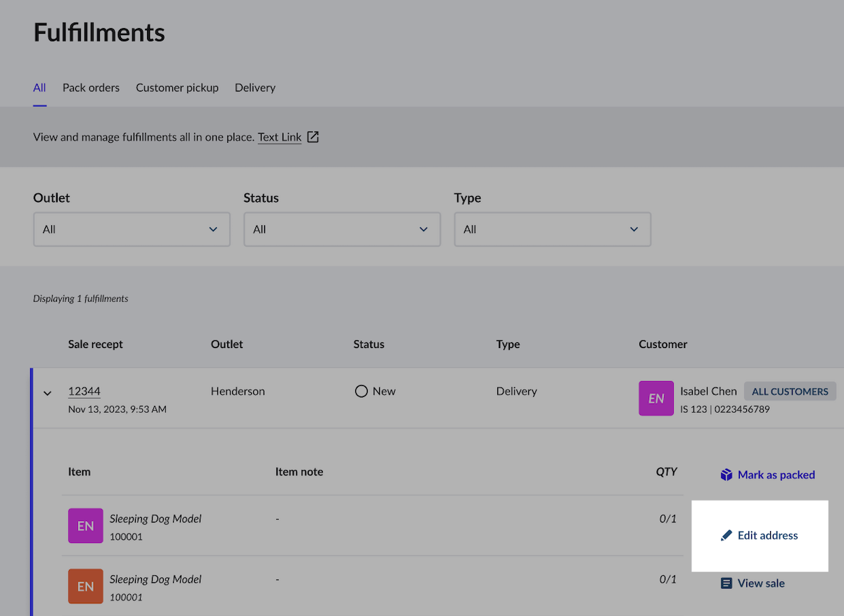
Task: Click the Henderson outlet cell
Action: (x=238, y=391)
